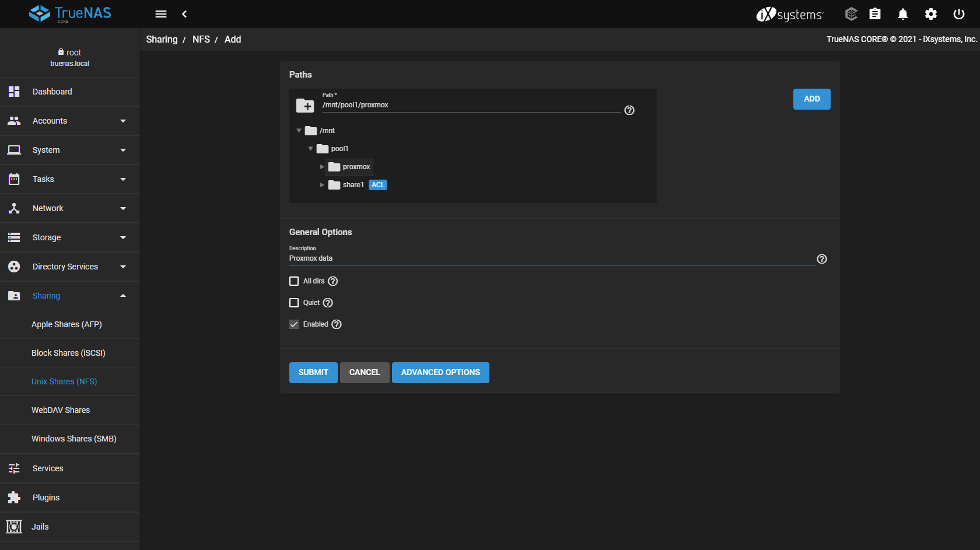Expand the proxmox folder triangle

coord(322,167)
